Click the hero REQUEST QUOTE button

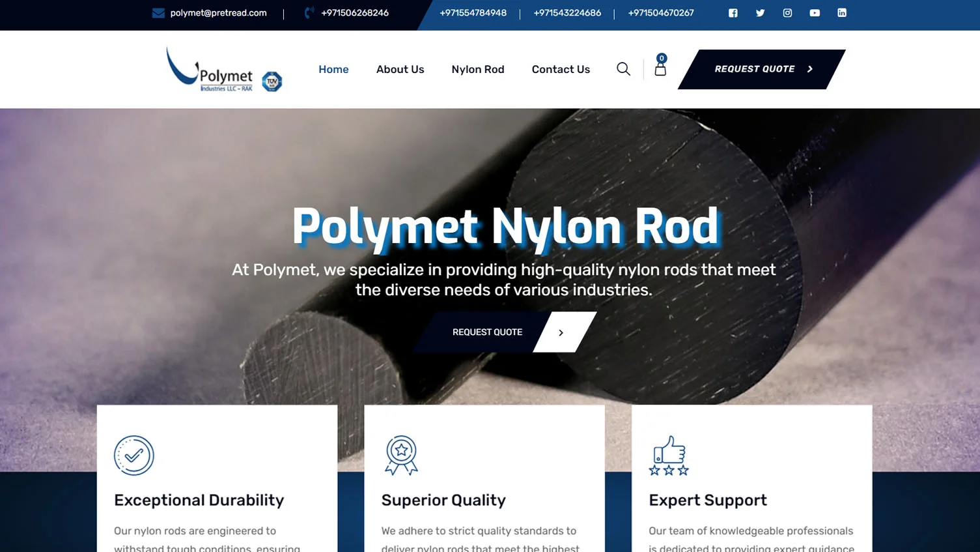coord(505,332)
